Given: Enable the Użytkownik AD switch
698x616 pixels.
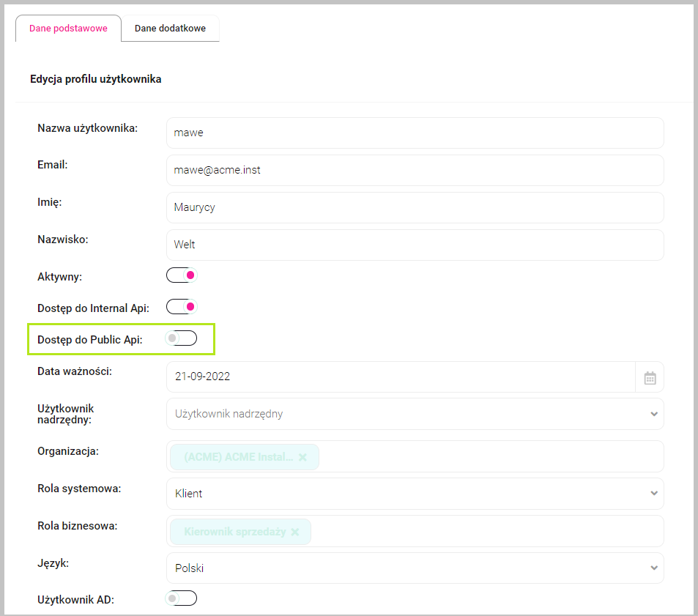Looking at the screenshot, I should [x=182, y=598].
